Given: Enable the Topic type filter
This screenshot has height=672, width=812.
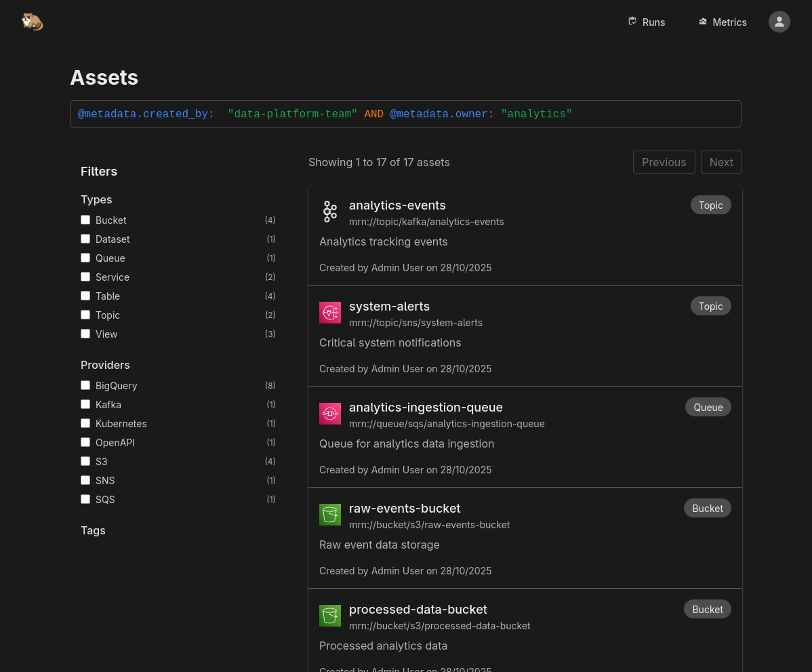Looking at the screenshot, I should point(85,314).
